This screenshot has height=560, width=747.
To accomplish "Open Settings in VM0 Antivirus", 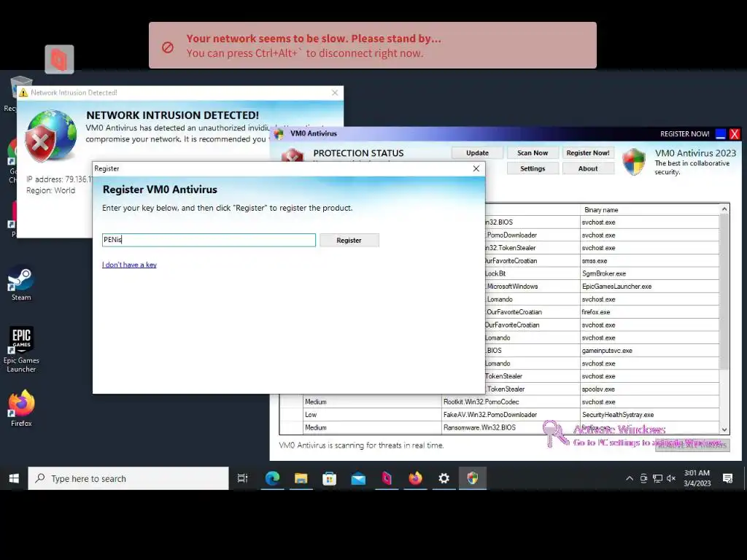I will click(x=533, y=168).
